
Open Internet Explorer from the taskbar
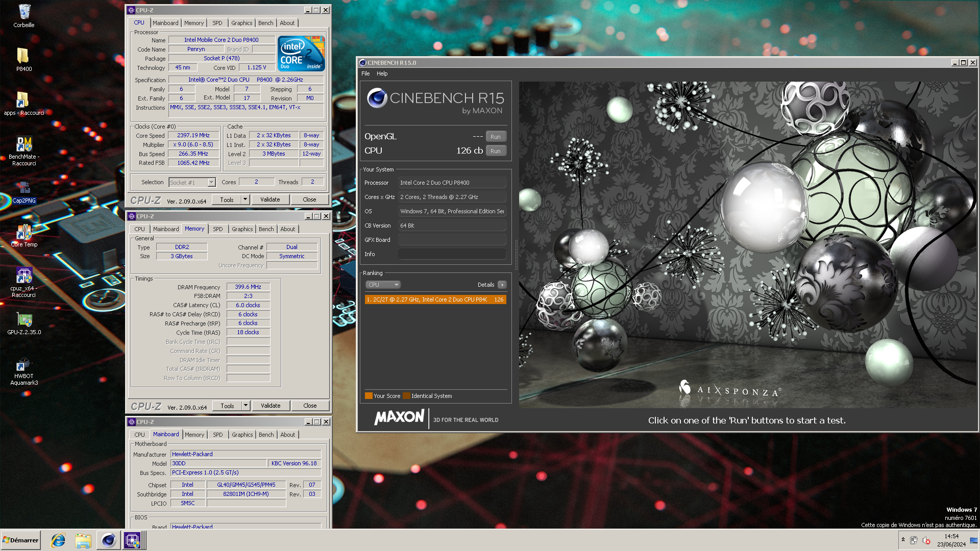(58, 540)
